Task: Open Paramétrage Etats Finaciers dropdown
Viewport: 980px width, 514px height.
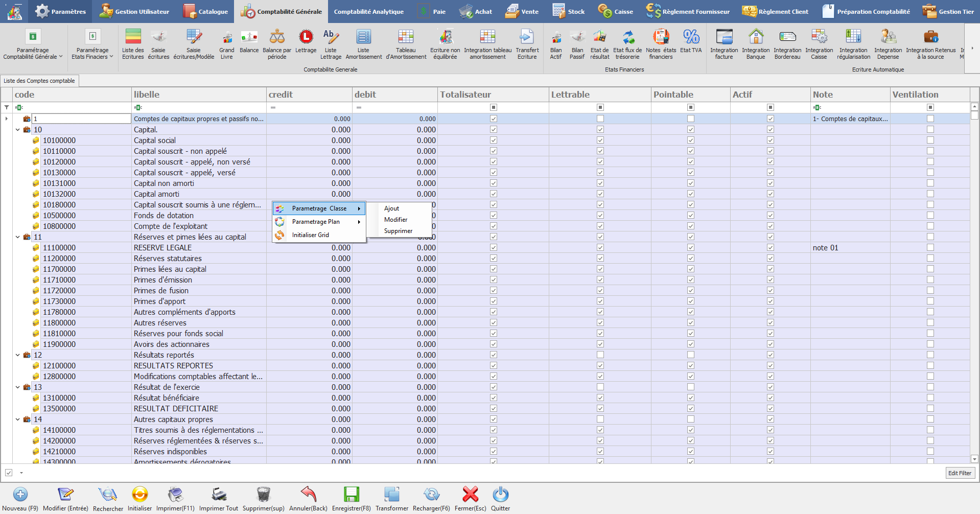Action: pos(92,44)
